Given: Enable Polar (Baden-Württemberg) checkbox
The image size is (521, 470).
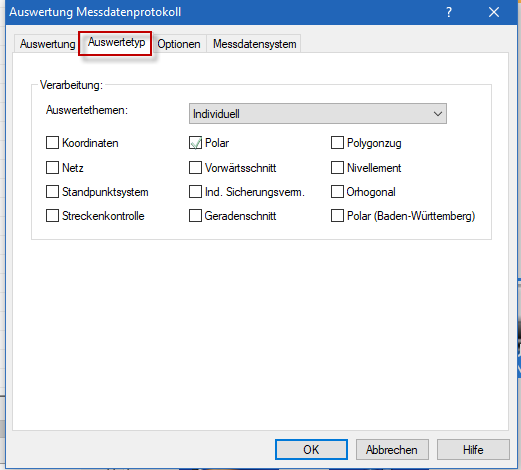Looking at the screenshot, I should [337, 216].
